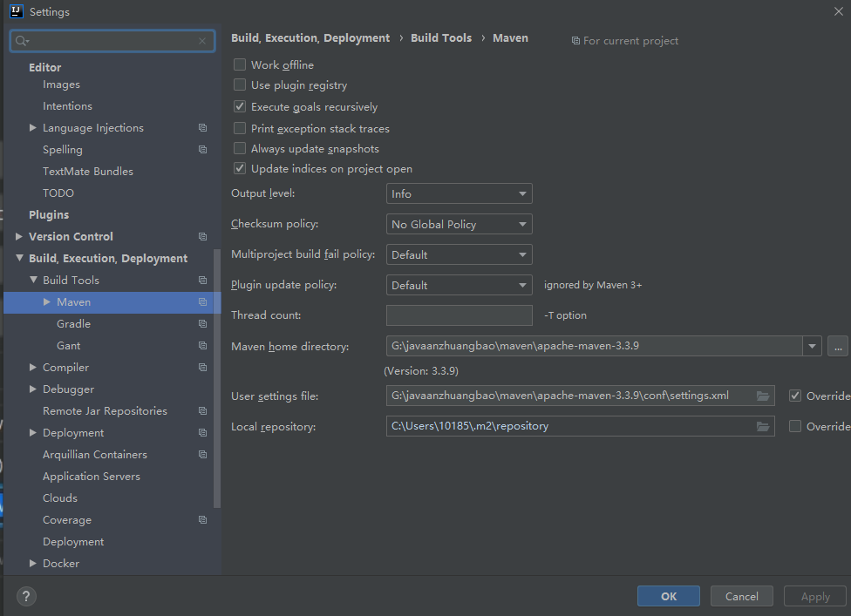This screenshot has width=851, height=616.
Task: Click project-level icon beside Version Control
Action: [202, 237]
